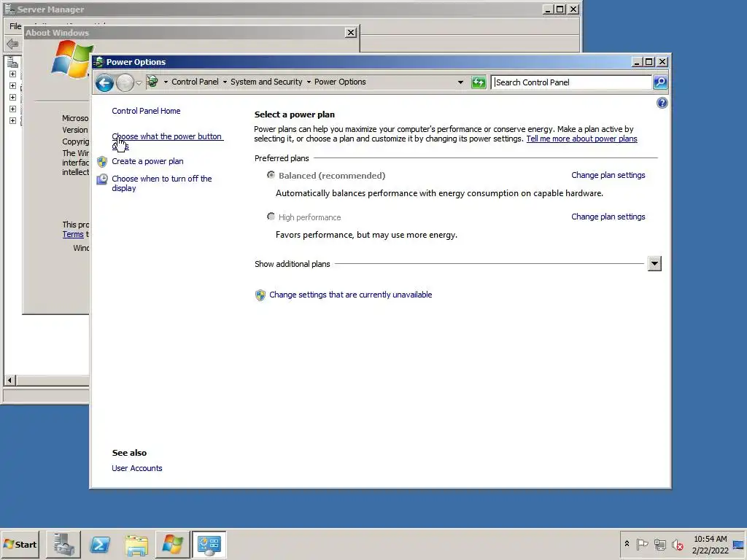Image resolution: width=747 pixels, height=560 pixels.
Task: Close the About Windows dialog
Action: coord(351,32)
